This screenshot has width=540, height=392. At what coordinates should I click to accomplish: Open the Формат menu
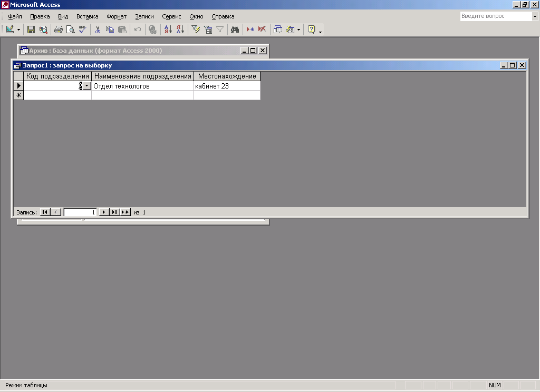pos(117,16)
